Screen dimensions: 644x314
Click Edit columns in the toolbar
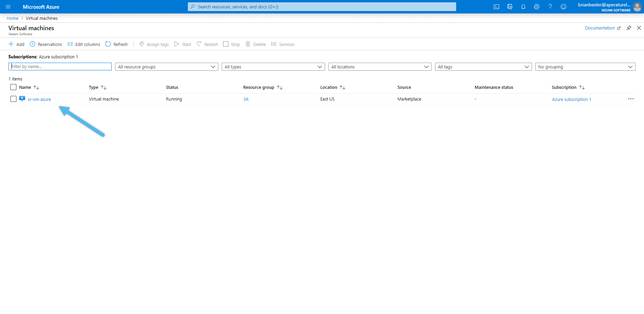tap(84, 44)
